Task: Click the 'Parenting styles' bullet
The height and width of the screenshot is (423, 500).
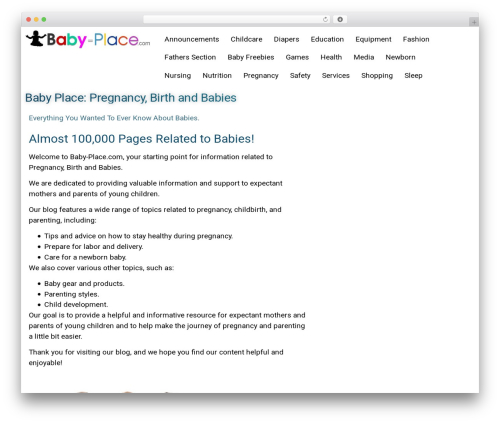Action: (72, 294)
